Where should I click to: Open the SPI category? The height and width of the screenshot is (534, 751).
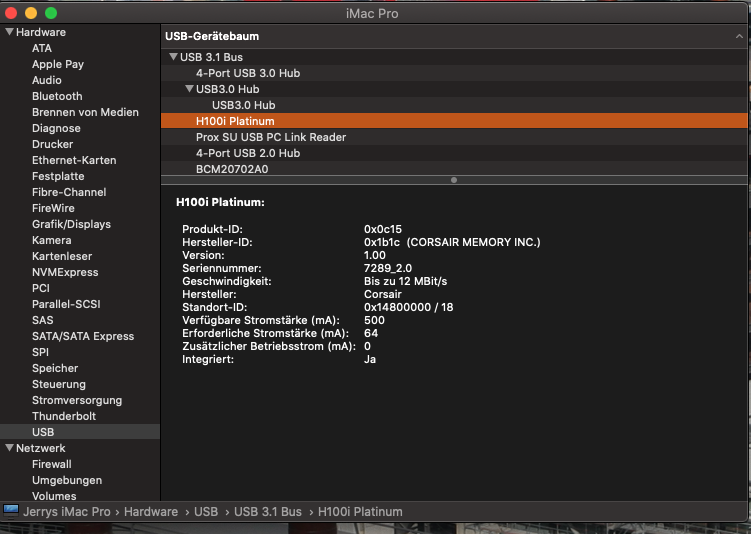pos(40,352)
